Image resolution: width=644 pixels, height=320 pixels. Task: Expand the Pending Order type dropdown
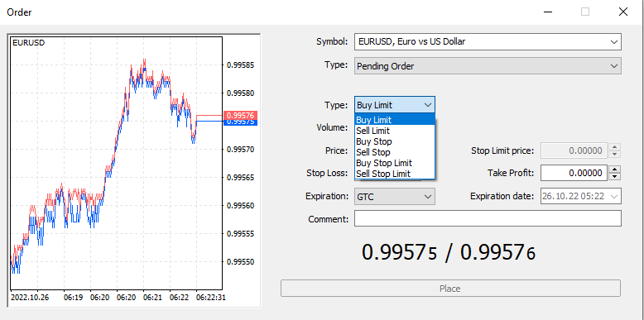(614, 65)
